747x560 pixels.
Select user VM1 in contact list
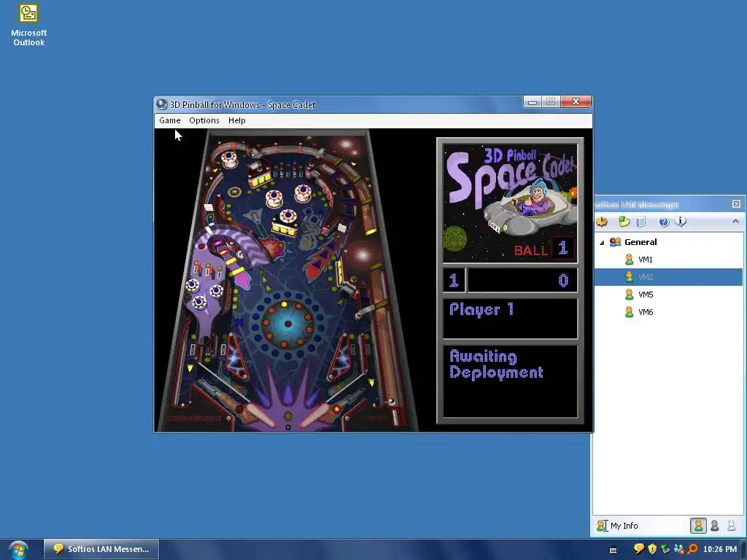668,260
